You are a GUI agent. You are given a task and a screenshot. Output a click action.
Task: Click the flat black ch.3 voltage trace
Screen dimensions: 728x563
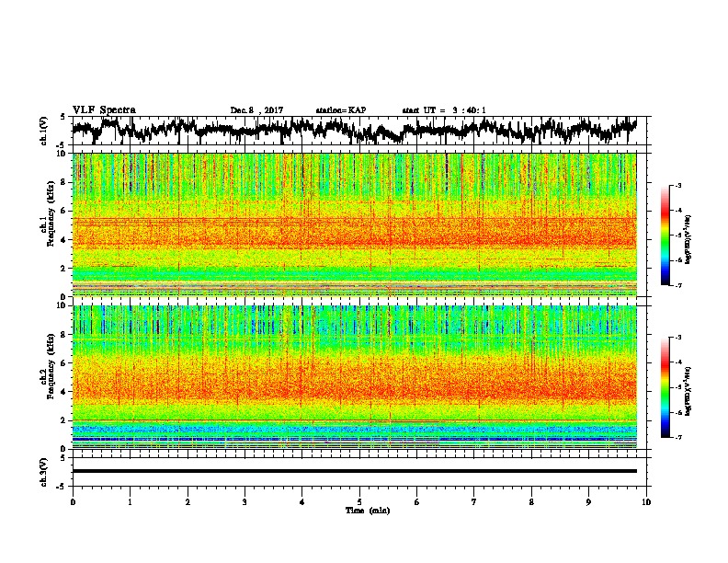click(354, 471)
